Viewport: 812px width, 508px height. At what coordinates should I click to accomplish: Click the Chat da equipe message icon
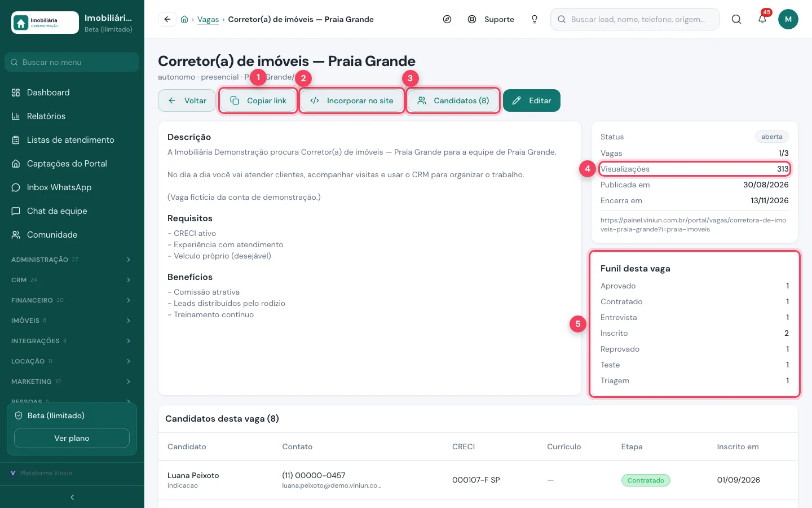[16, 211]
